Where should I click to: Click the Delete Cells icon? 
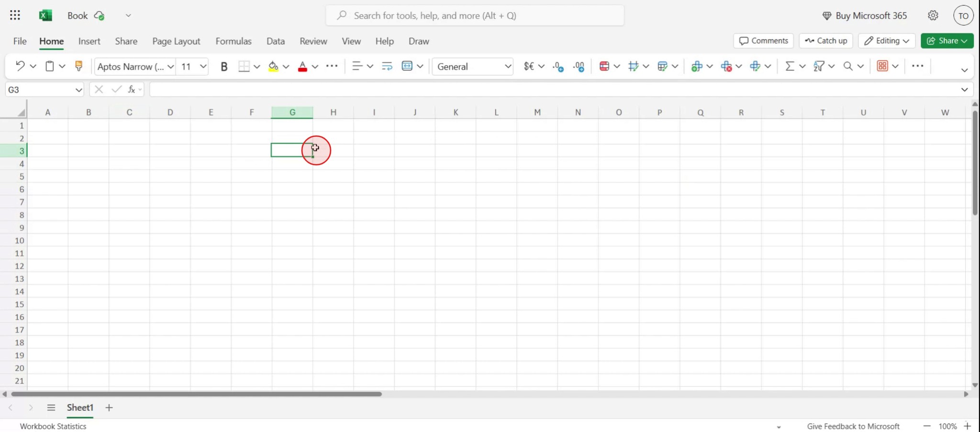(x=727, y=66)
